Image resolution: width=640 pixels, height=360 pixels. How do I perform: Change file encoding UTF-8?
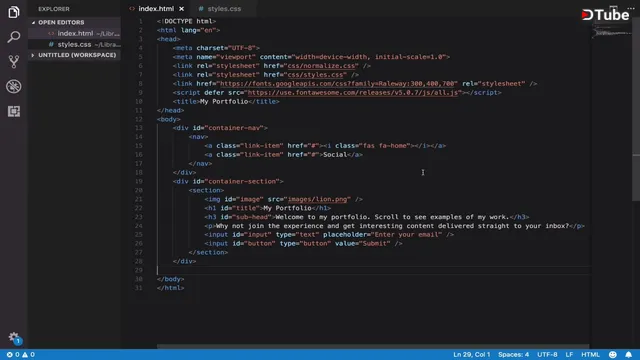[547, 355]
